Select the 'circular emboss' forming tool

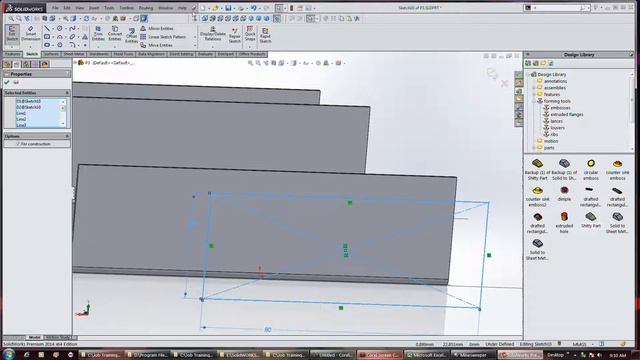pyautogui.click(x=591, y=169)
